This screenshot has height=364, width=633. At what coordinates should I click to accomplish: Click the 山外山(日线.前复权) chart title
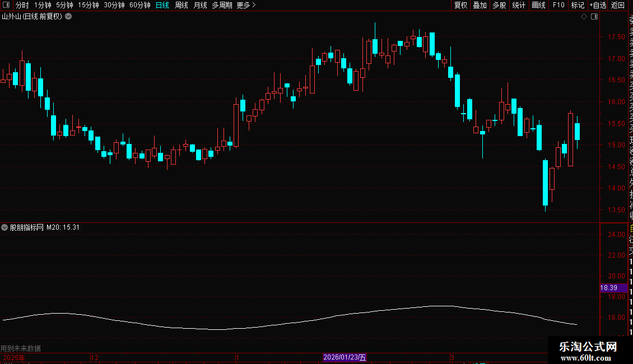[x=32, y=17]
